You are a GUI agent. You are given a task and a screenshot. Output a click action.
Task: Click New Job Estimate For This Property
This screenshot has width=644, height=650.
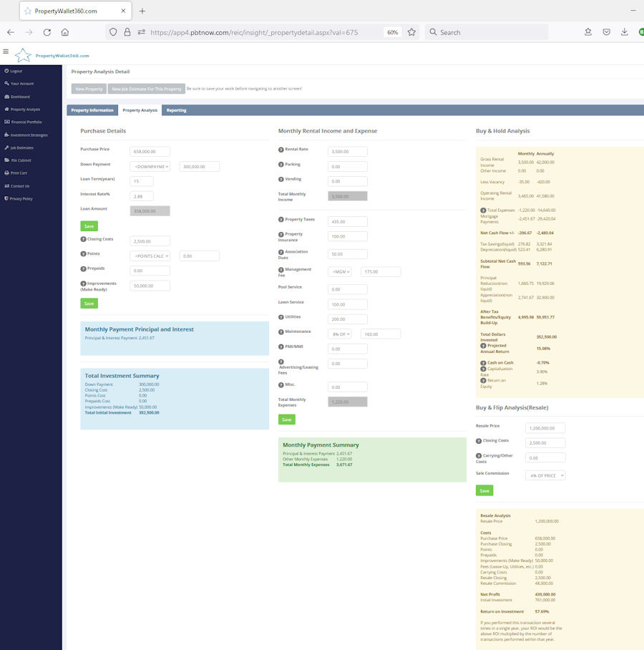pyautogui.click(x=146, y=89)
